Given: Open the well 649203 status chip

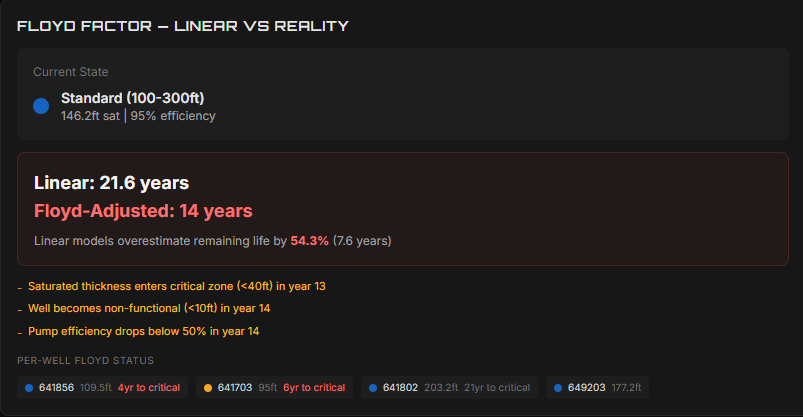Looking at the screenshot, I should click(597, 388).
